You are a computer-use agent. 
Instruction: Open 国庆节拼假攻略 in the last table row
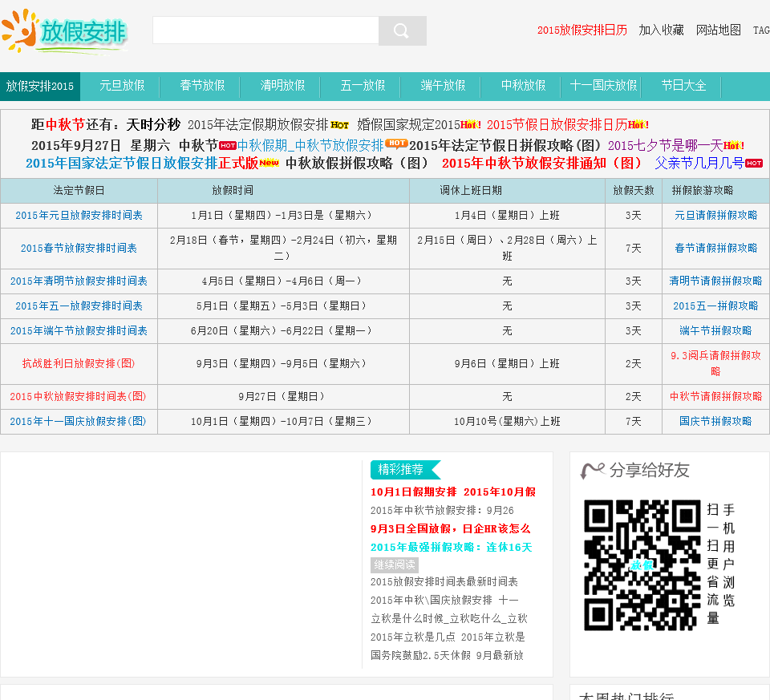[715, 422]
